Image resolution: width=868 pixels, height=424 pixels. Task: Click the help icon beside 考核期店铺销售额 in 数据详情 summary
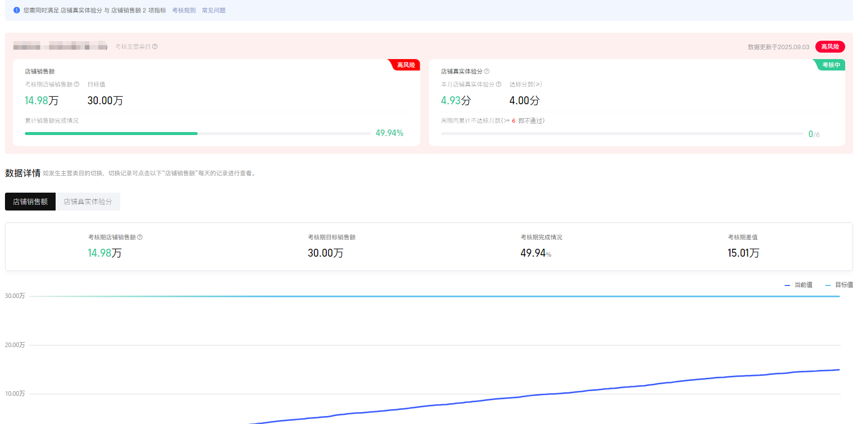(x=140, y=237)
